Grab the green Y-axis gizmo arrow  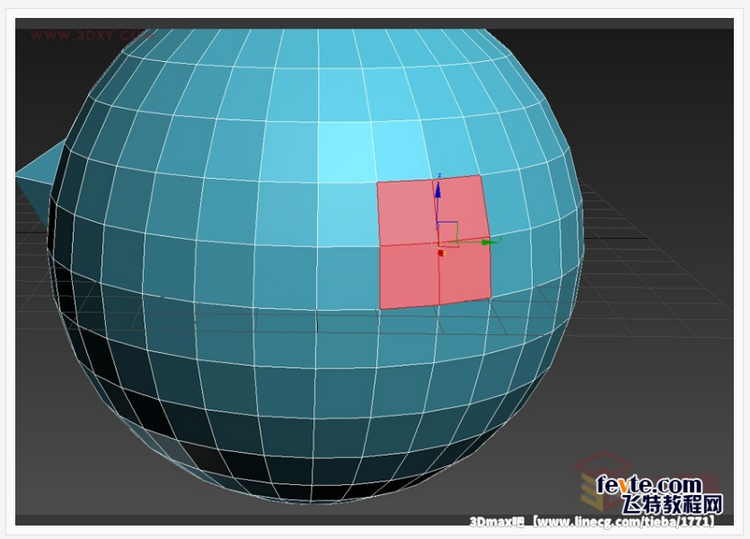point(489,242)
